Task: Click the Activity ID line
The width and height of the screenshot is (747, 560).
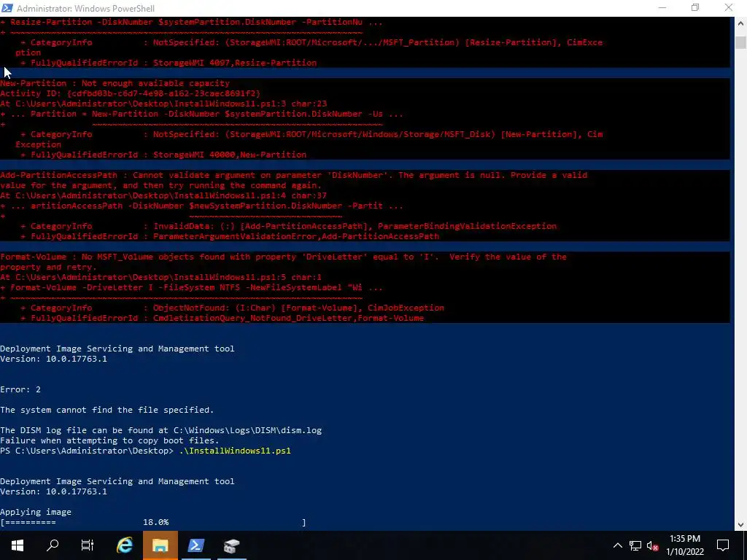Action: point(130,93)
